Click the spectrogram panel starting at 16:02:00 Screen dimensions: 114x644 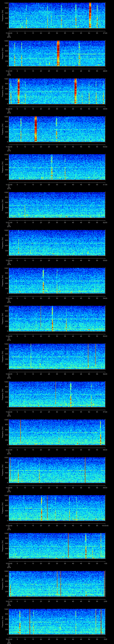click(x=57, y=621)
